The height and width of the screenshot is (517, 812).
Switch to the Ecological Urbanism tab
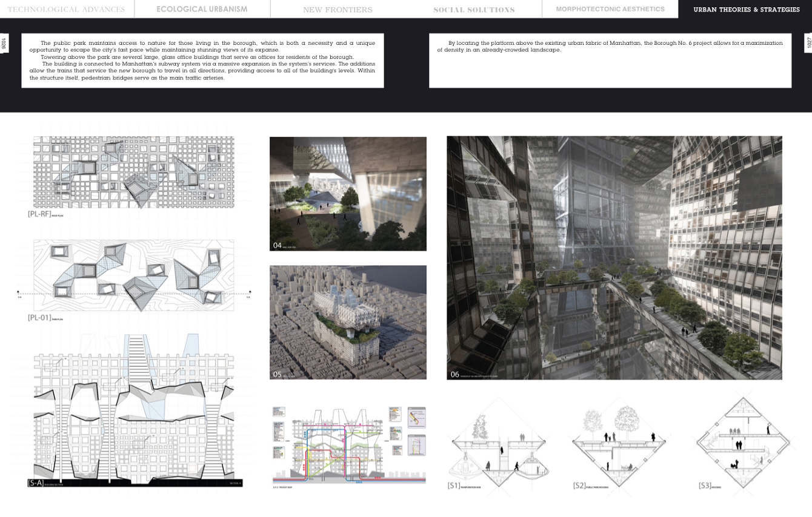pyautogui.click(x=202, y=9)
